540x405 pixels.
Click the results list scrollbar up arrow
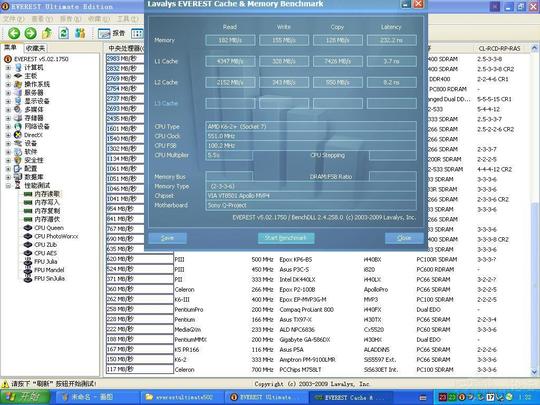(x=534, y=49)
